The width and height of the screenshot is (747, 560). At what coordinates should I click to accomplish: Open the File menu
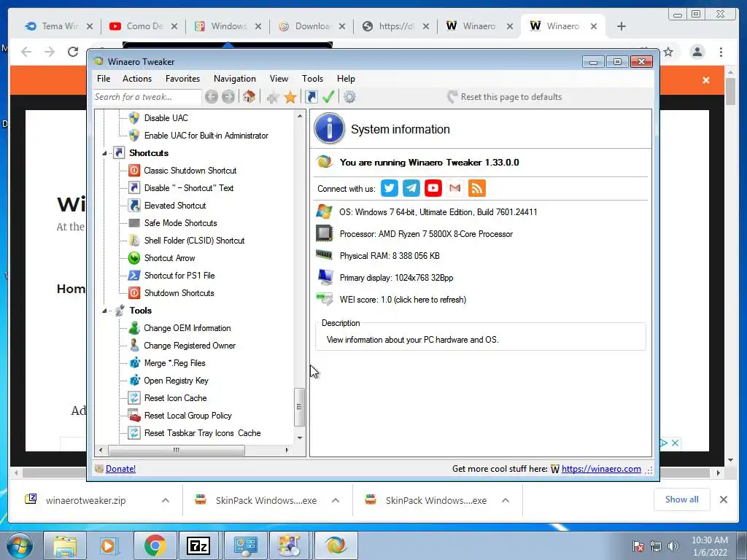coord(104,79)
